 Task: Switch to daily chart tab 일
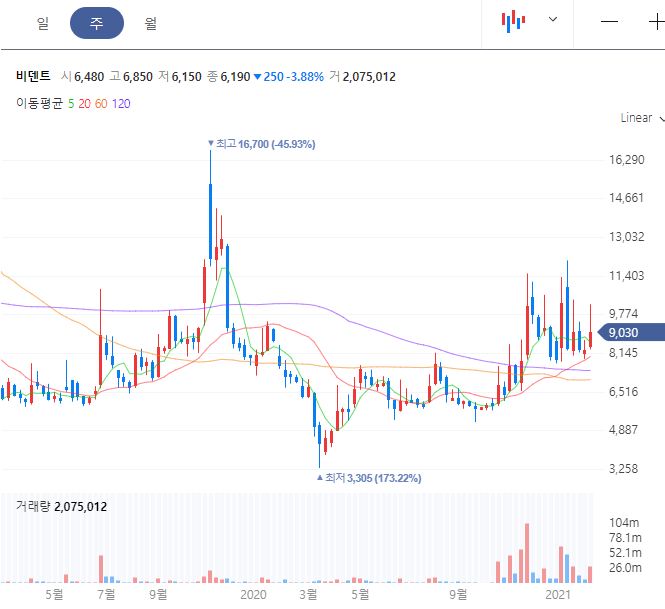[43, 23]
